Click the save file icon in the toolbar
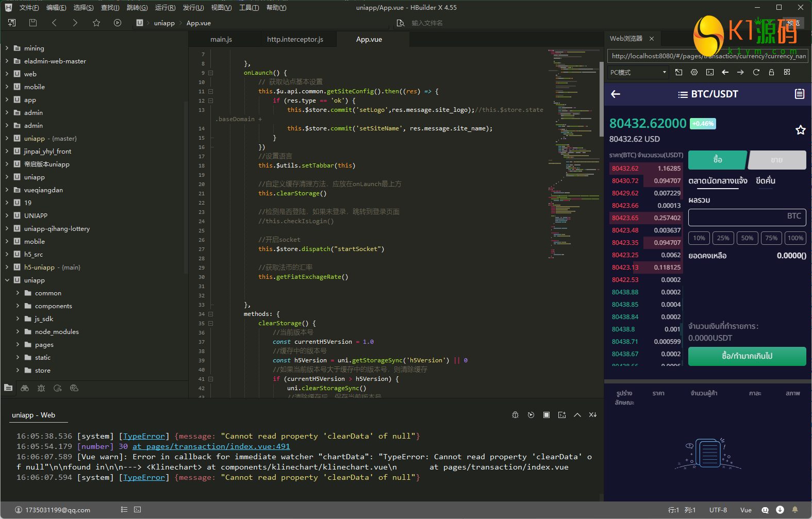The height and width of the screenshot is (519, 812). 33,23
